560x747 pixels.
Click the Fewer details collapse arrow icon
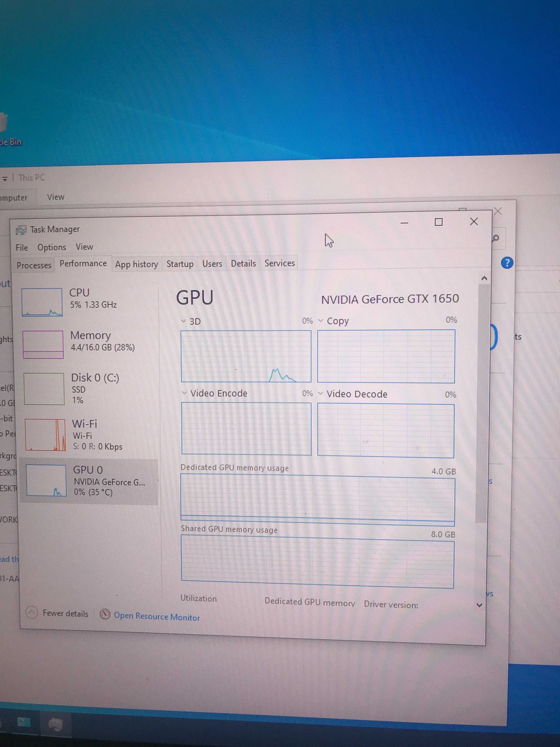32,612
